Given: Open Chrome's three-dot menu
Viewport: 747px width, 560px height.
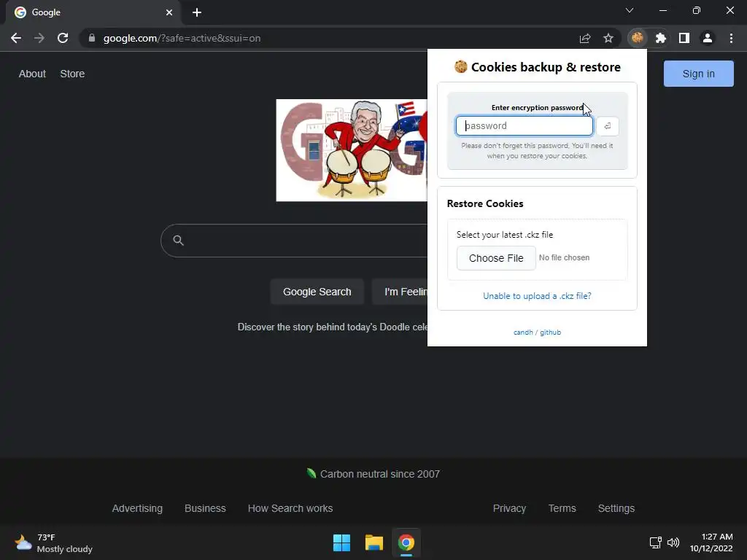Looking at the screenshot, I should click(x=731, y=38).
